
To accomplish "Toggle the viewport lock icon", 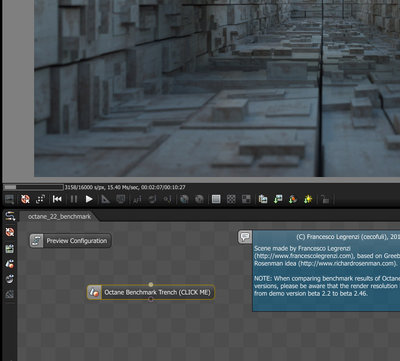I will pyautogui.click(x=325, y=199).
